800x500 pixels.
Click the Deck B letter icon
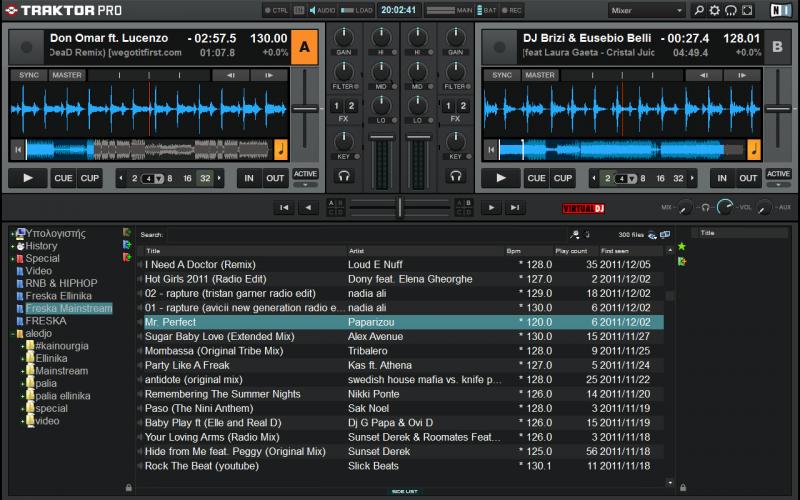click(776, 46)
